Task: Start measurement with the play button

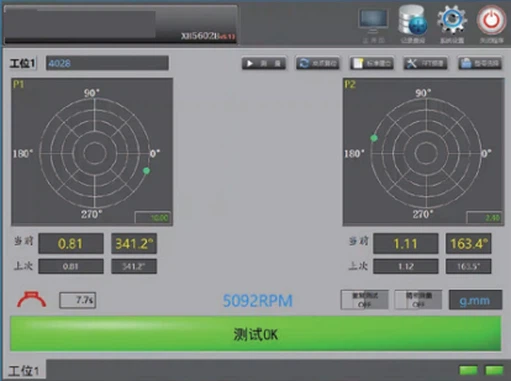Action: (x=264, y=63)
